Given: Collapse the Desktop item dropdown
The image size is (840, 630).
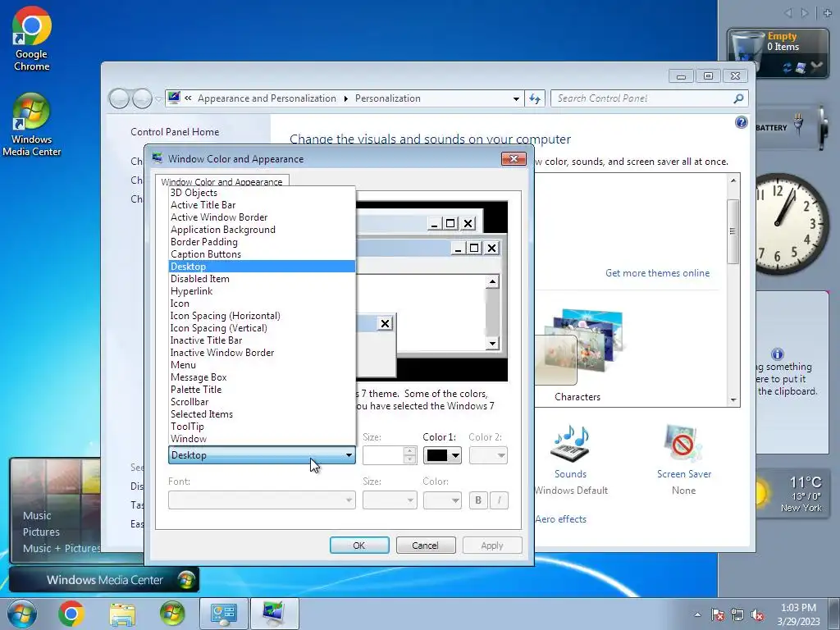Looking at the screenshot, I should click(349, 455).
